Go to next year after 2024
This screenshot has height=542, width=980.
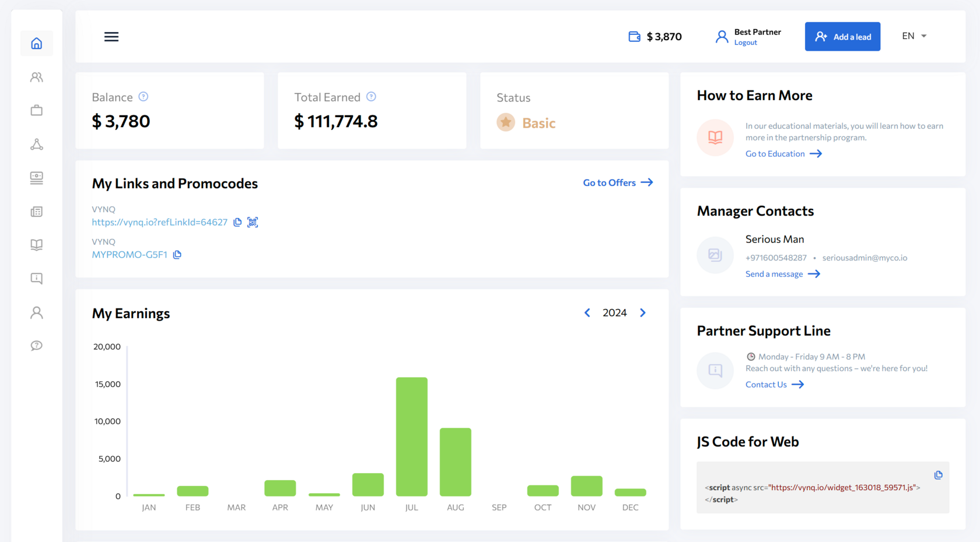point(643,313)
